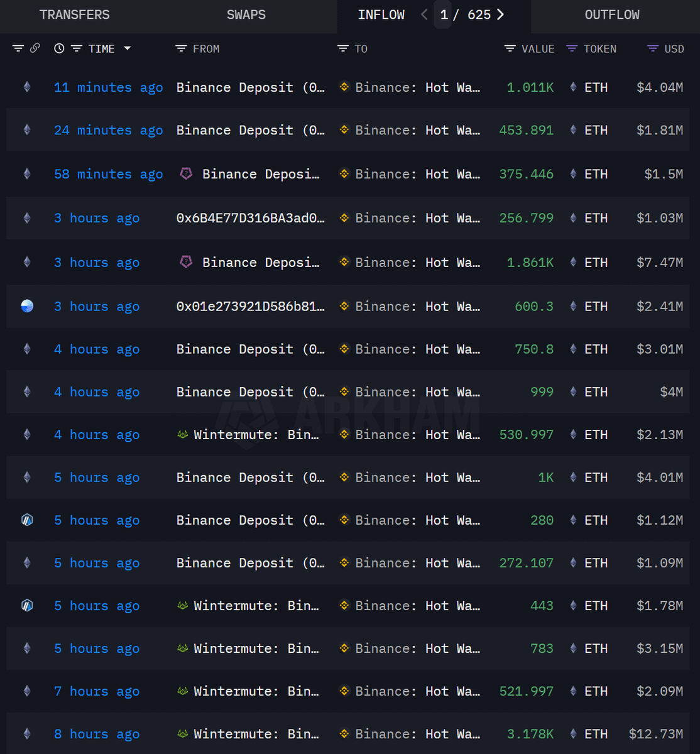This screenshot has height=754, width=700.
Task: Open the 24 minutes ago transaction
Action: tap(108, 130)
